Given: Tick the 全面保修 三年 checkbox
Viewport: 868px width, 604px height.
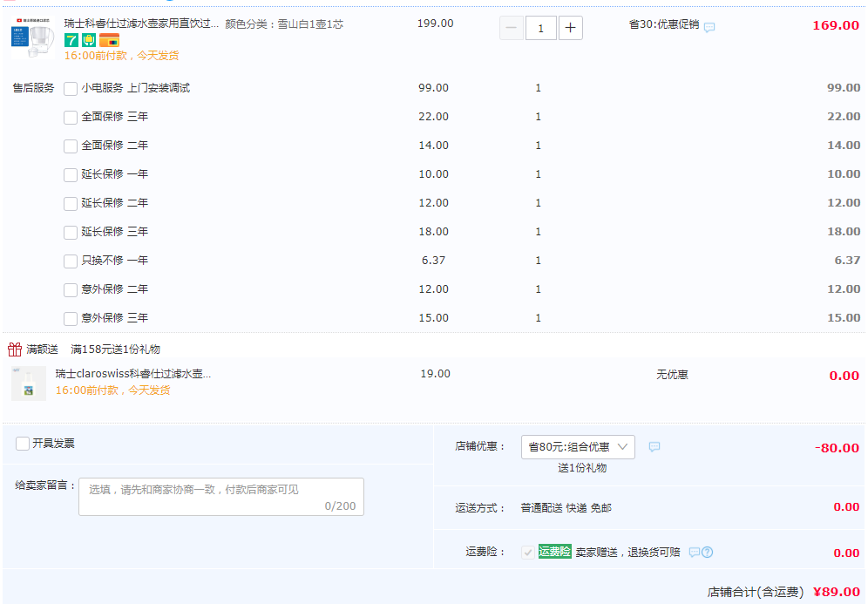Looking at the screenshot, I should click(x=71, y=118).
